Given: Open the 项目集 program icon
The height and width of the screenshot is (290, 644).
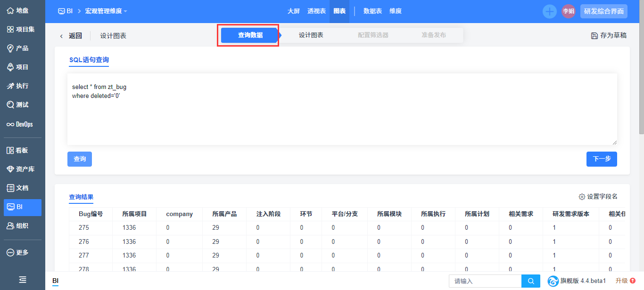Looking at the screenshot, I should point(21,29).
